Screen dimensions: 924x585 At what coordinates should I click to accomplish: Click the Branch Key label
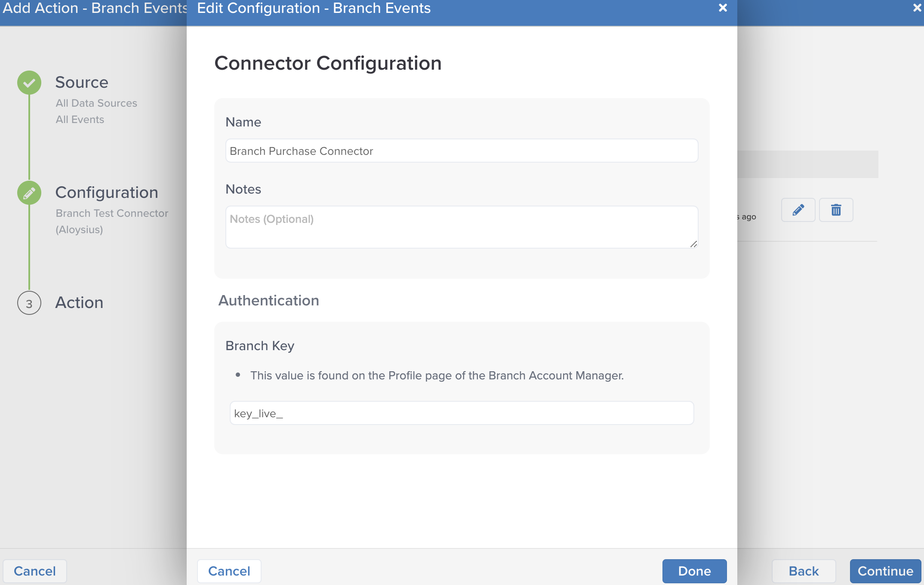click(x=260, y=346)
